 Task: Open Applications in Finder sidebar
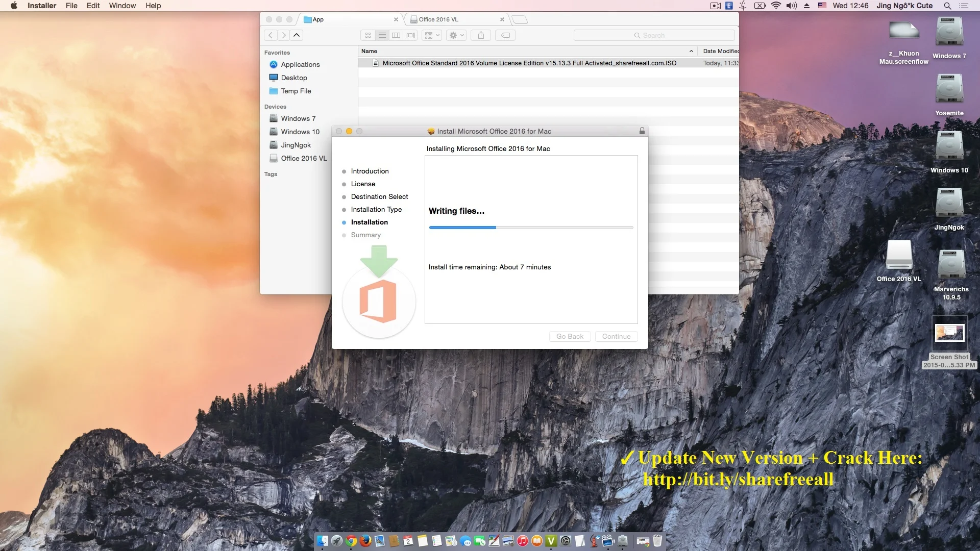300,64
